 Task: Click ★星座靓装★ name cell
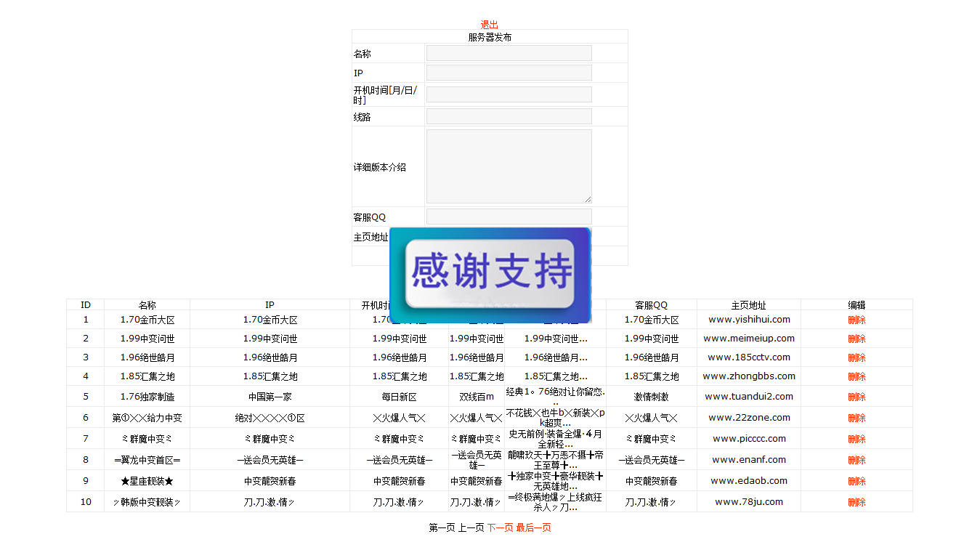click(x=147, y=481)
